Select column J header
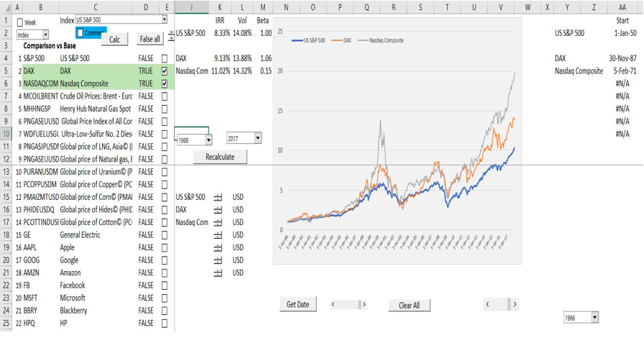 (191, 7)
